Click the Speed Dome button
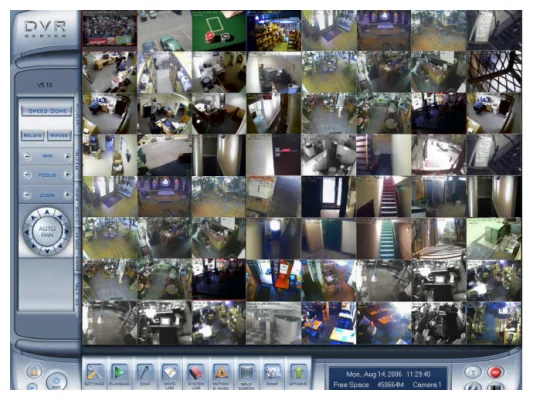533x400 pixels. point(47,111)
